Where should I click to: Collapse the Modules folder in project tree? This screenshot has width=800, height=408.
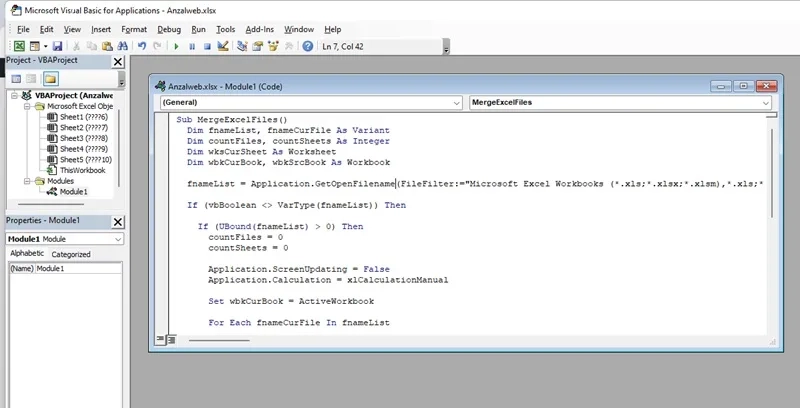pos(27,181)
